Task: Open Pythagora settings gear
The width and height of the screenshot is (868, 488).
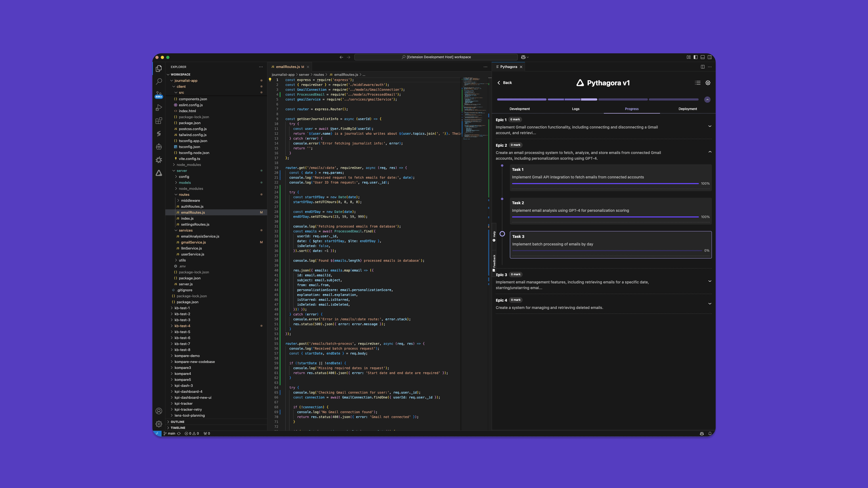Action: (708, 83)
